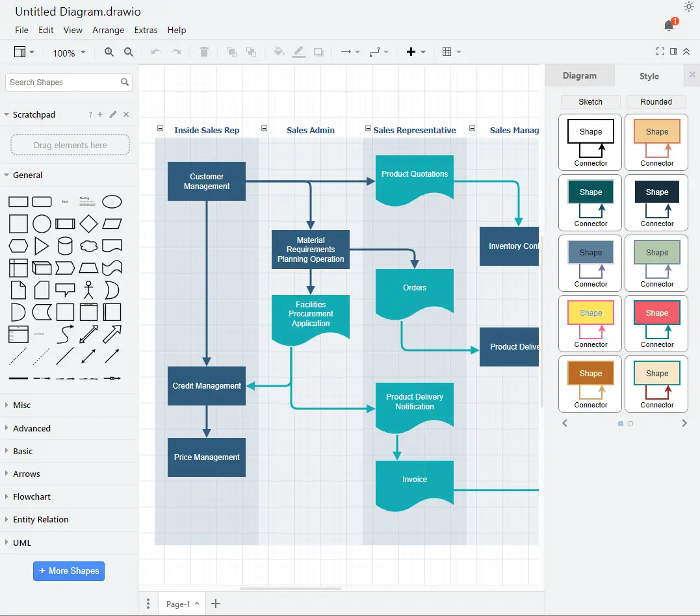Click the edit pencil icon in Scratchpad
Viewport: 700px width, 616px height.
pyautogui.click(x=113, y=114)
